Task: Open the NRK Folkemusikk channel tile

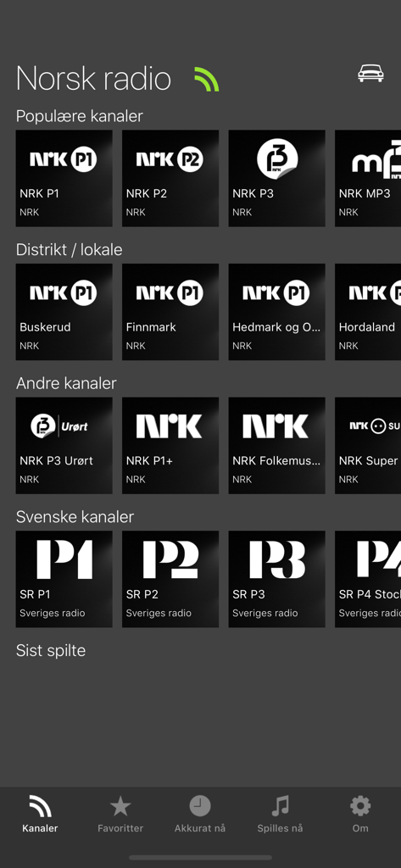Action: pyautogui.click(x=277, y=445)
